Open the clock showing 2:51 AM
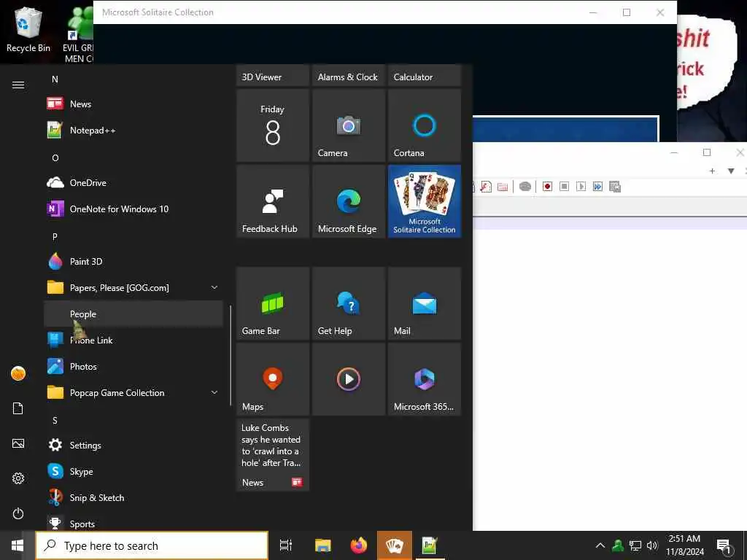The width and height of the screenshot is (747, 560). click(x=684, y=545)
